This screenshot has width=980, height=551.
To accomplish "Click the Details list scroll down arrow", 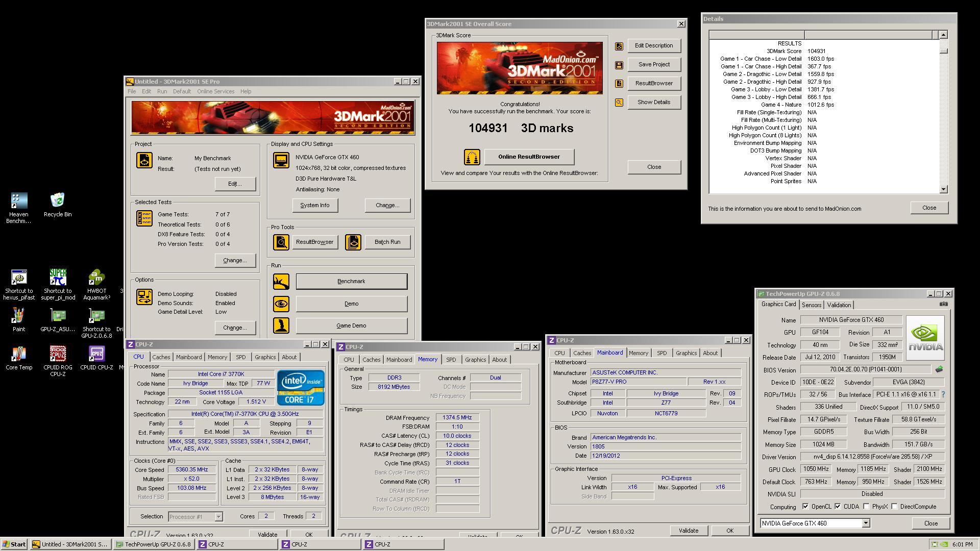I will (943, 189).
